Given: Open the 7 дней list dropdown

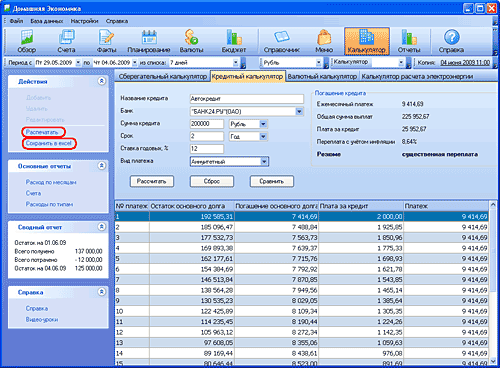Looking at the screenshot, I should (x=236, y=62).
